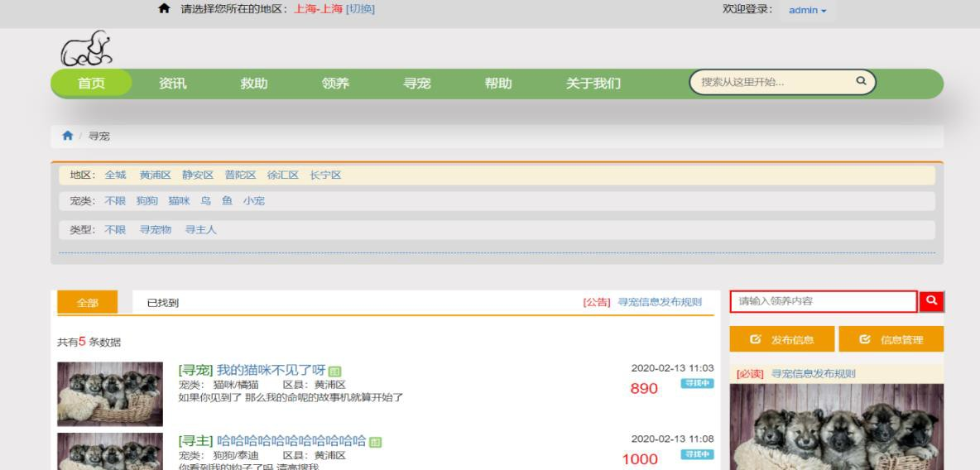The image size is (980, 470).
Task: Click the timestamp 2020-02-13 11:08
Action: coord(672,439)
